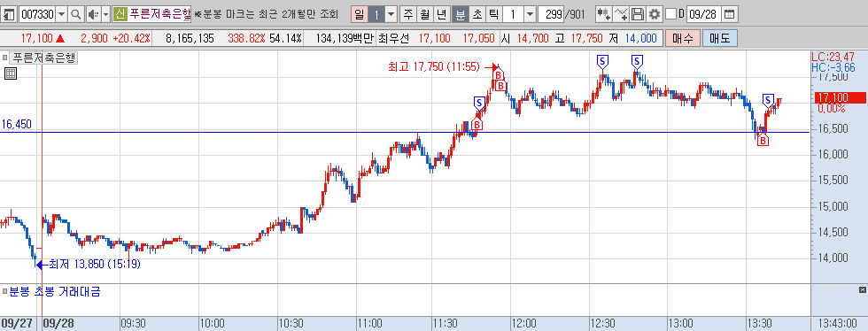Click the red 17,100 current price tag
Image resolution: width=868 pixels, height=331 pixels.
pyautogui.click(x=840, y=98)
